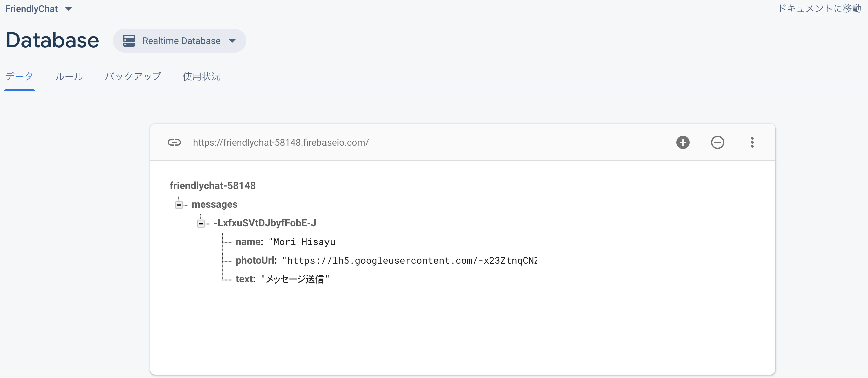
Task: Click the plus add-child icon
Action: click(x=683, y=142)
